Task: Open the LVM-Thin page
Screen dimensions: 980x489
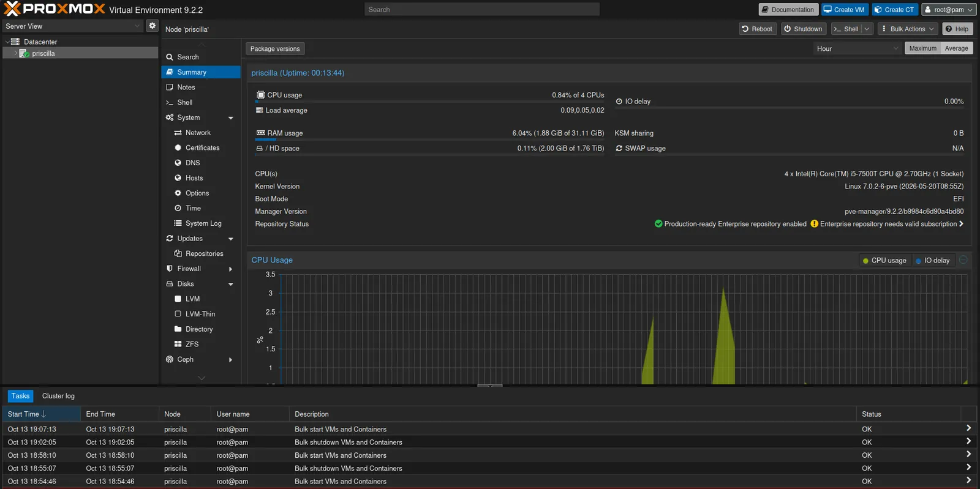Action: [x=200, y=314]
